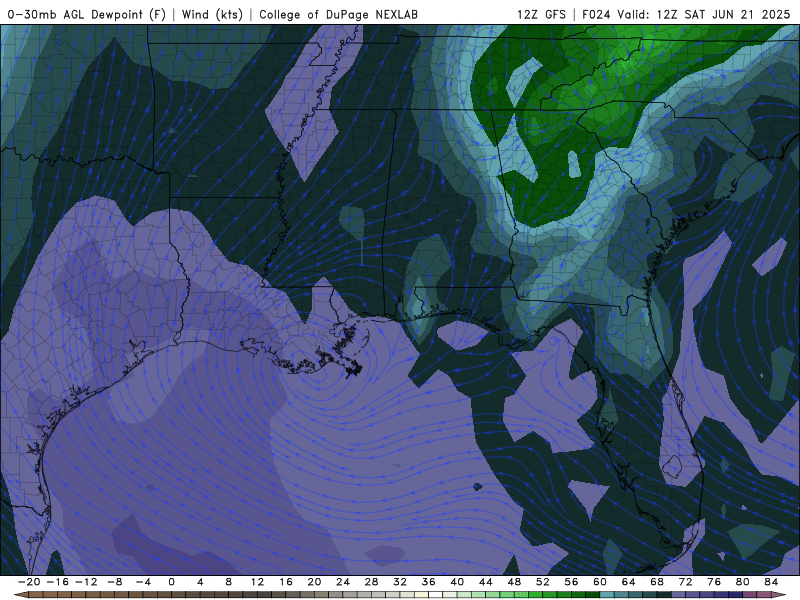
Task: Click the "80" legend value
Action: pos(742,582)
